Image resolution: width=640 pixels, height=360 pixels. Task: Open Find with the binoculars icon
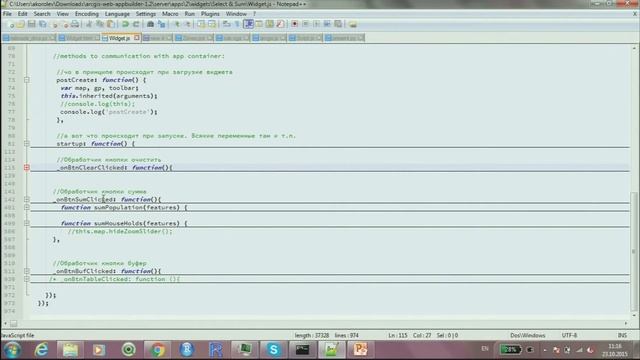point(150,24)
